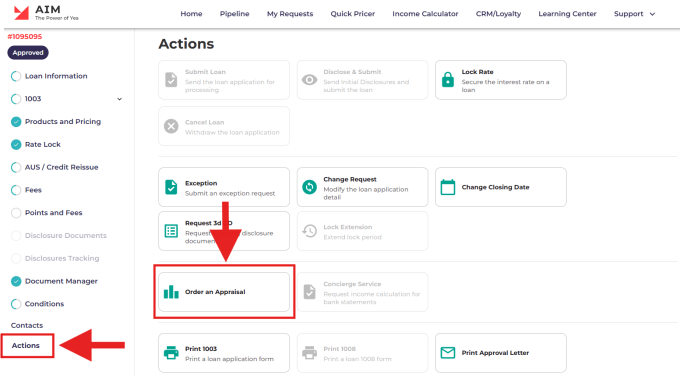680x376 pixels.
Task: Click the Print Approval Letter envelope icon
Action: point(448,353)
